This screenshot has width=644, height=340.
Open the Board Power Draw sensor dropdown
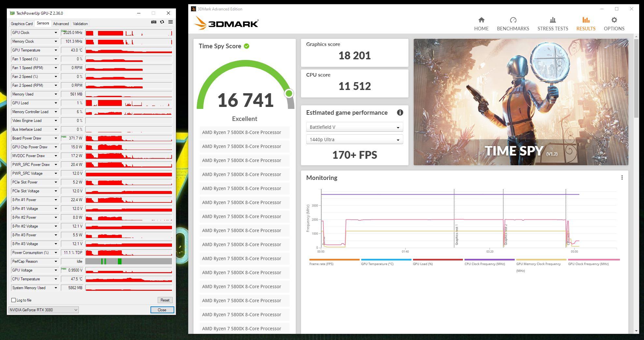(x=56, y=138)
